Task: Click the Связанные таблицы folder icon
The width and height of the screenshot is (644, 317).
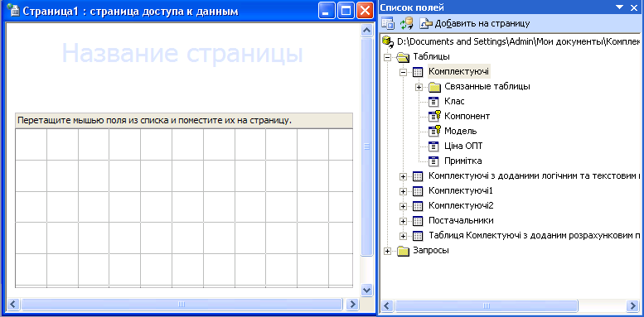Action: pos(434,87)
